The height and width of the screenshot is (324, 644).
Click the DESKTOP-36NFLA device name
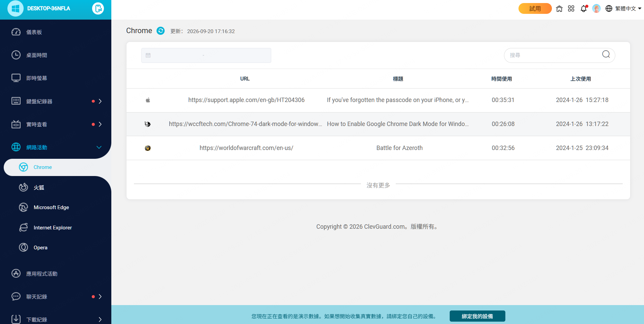pyautogui.click(x=49, y=8)
